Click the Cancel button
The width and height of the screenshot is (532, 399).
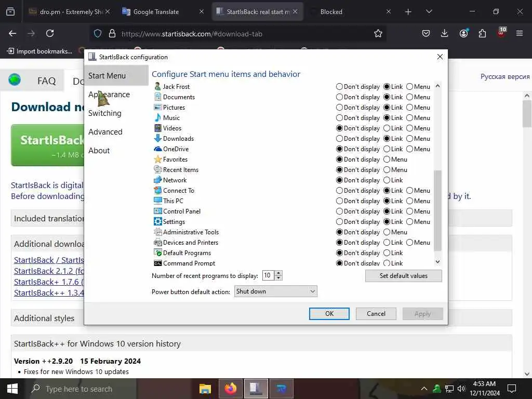tap(376, 313)
